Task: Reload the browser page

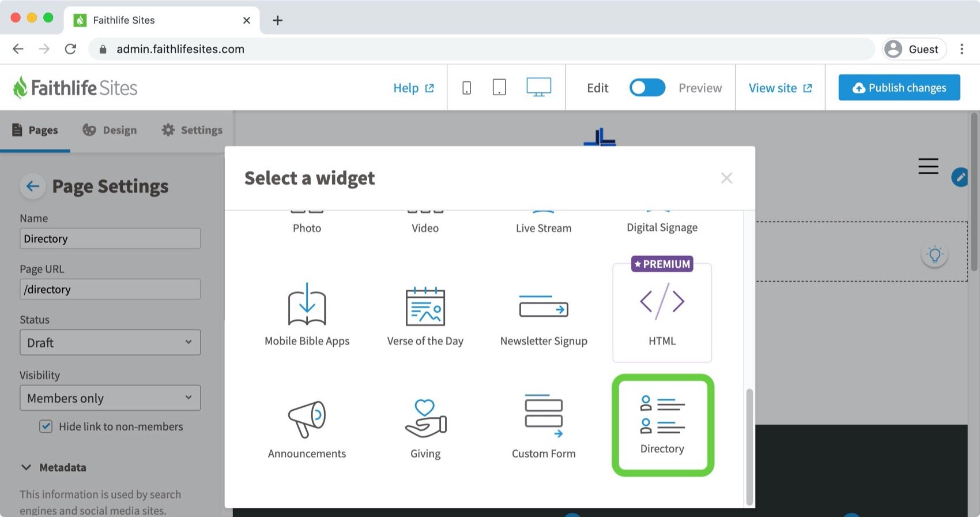Action: [x=70, y=49]
